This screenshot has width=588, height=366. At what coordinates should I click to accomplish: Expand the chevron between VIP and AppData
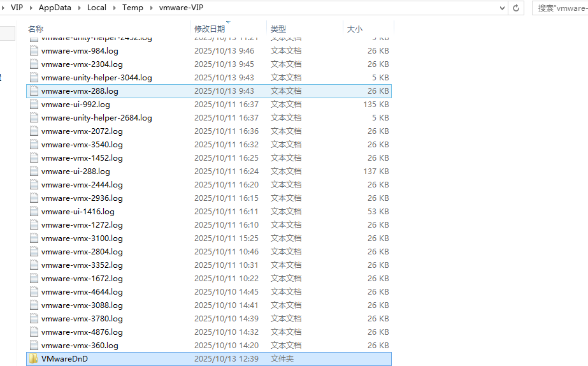(31, 8)
